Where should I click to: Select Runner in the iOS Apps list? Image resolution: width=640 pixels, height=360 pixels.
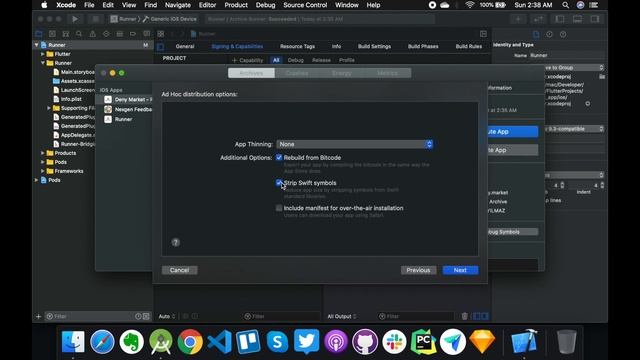click(x=124, y=119)
